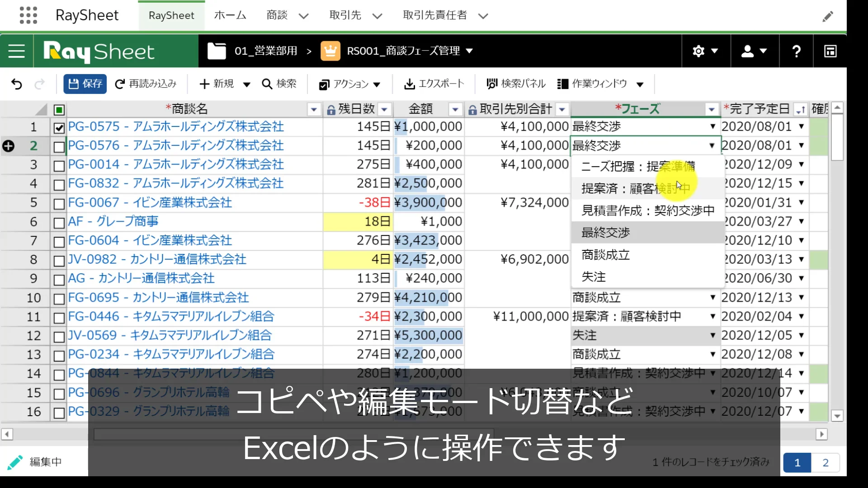Open the PG-0575 アムラホールディングズ link
Image resolution: width=868 pixels, height=488 pixels.
click(176, 127)
